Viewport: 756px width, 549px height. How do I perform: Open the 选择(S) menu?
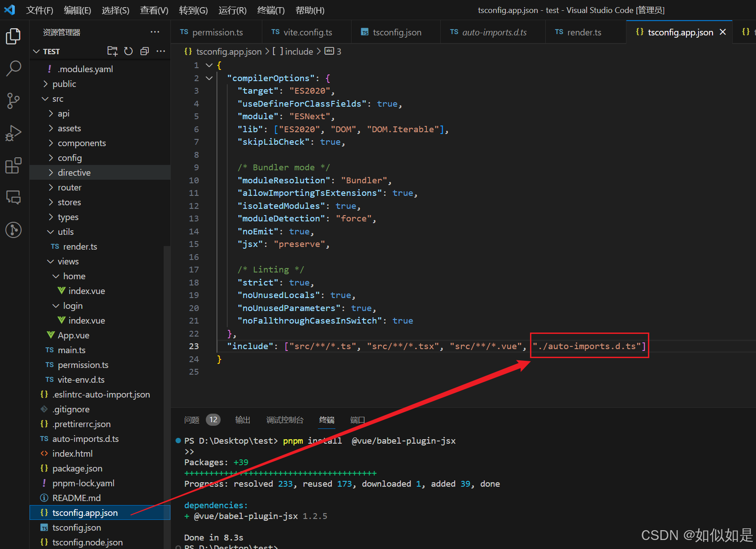[x=115, y=10]
